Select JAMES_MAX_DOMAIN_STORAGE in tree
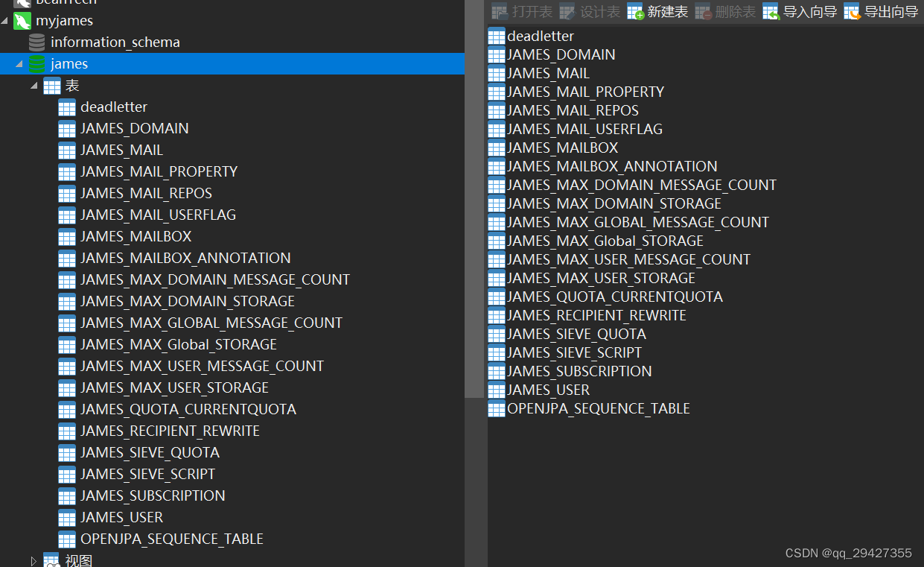Viewport: 924px width, 567px height. [188, 302]
